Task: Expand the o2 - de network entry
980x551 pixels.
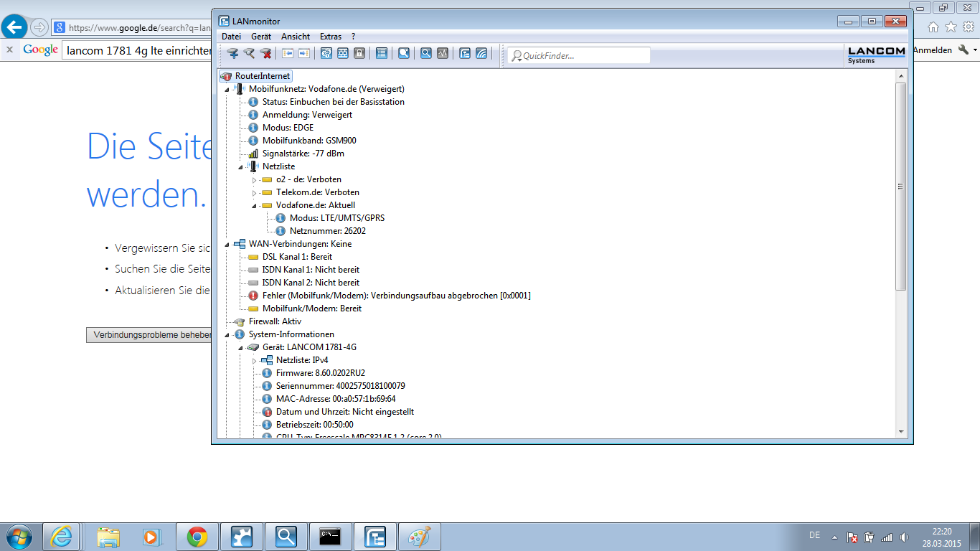Action: [254, 179]
